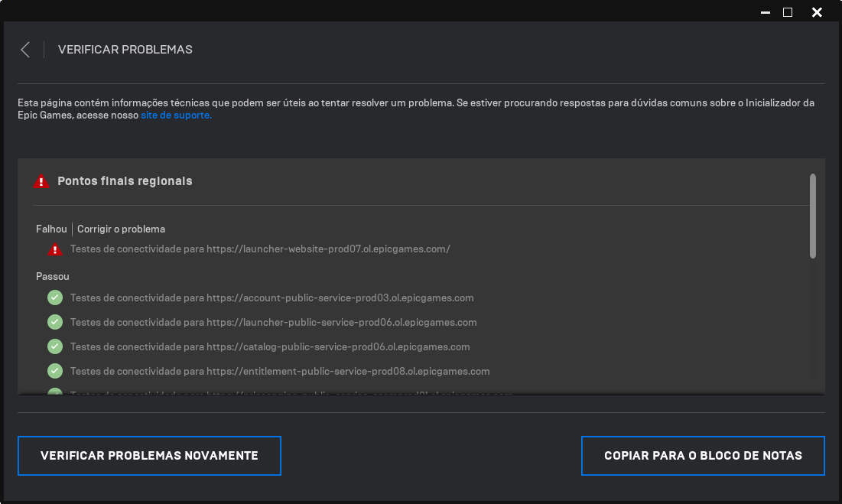Click the warning icon next to launcher-website-prod07 test

click(55, 249)
